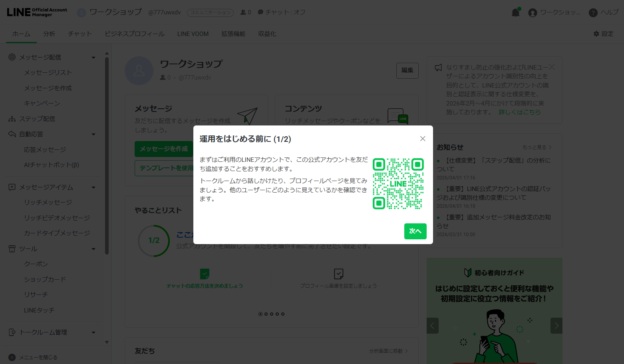The height and width of the screenshot is (364, 624).
Task: Click the 次へ button in the dialog
Action: pyautogui.click(x=415, y=231)
